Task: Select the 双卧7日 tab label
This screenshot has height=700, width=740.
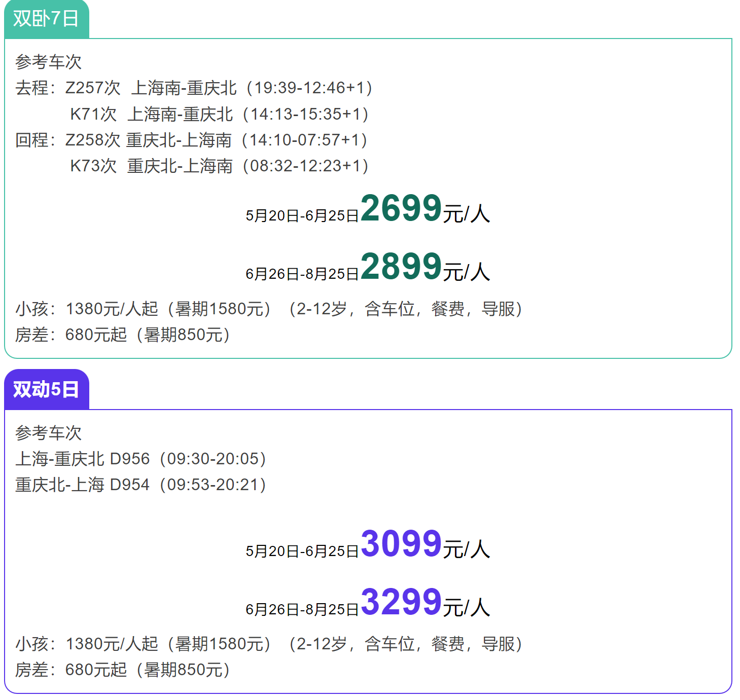Action: (x=46, y=19)
